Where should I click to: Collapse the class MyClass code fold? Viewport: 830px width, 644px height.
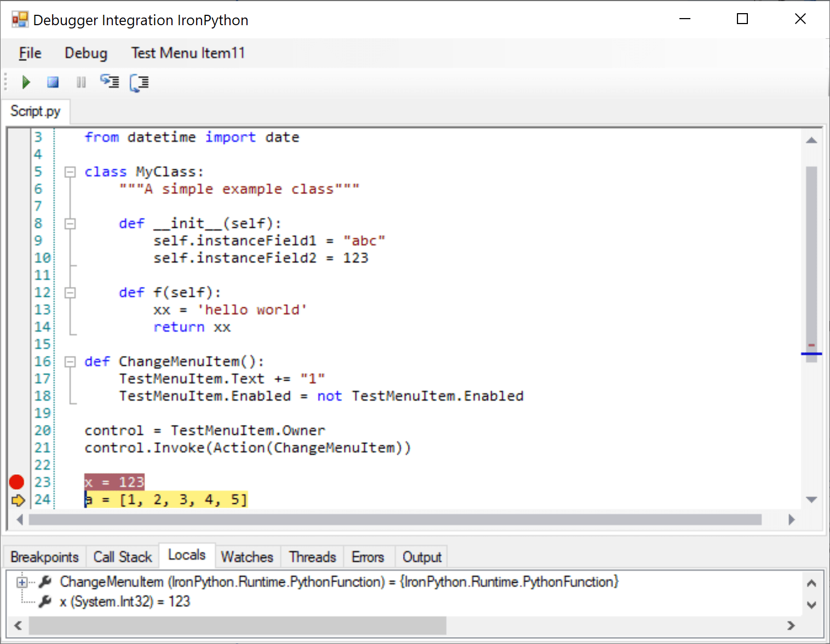[70, 172]
